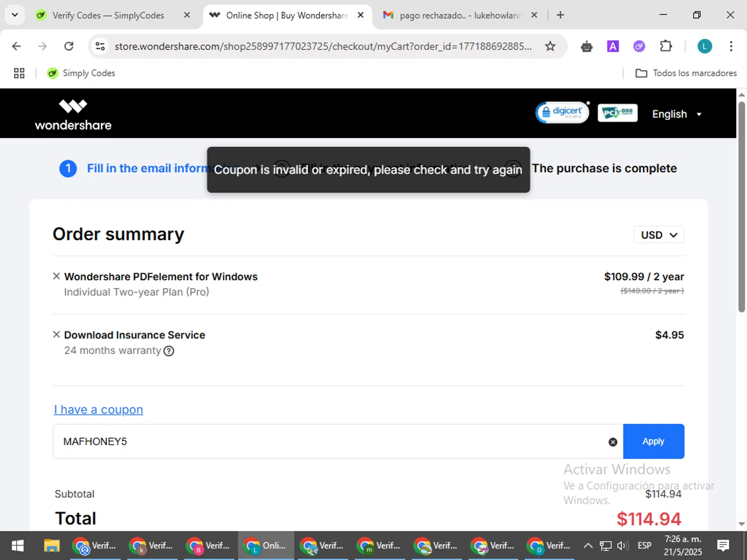Click the $109.99 / 2 year price

644,277
